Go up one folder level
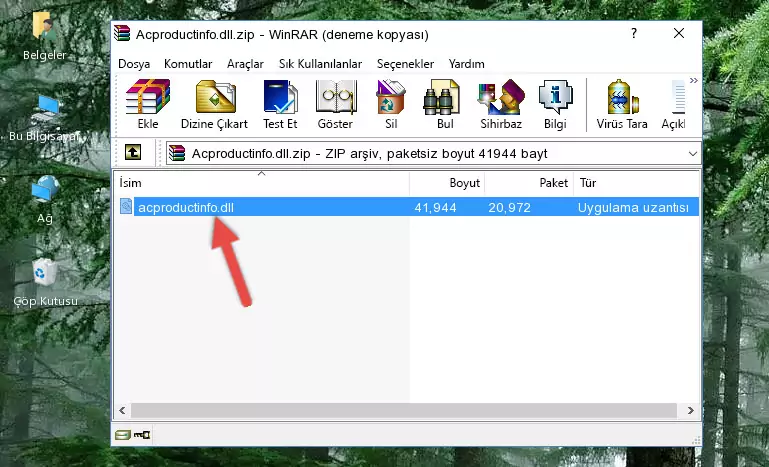Viewport: 769px width, 467px height. [133, 153]
